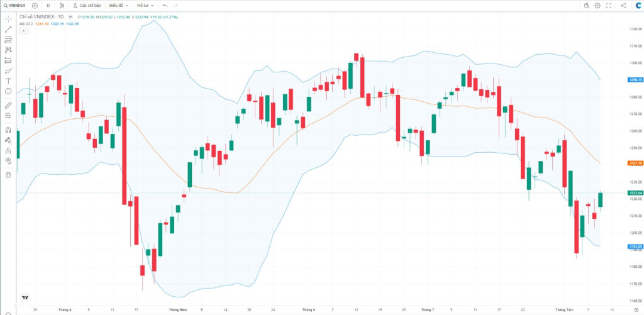
Task: Open chart settings gear icon
Action: [x=597, y=5]
